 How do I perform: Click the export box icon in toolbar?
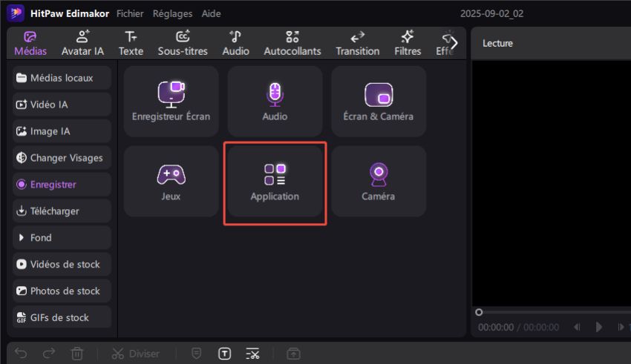(x=293, y=354)
